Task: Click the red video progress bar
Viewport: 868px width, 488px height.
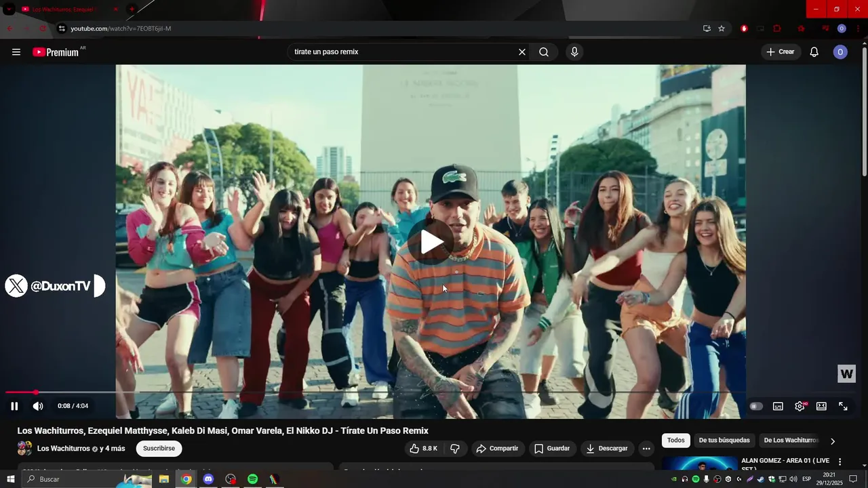Action: pyautogui.click(x=20, y=392)
